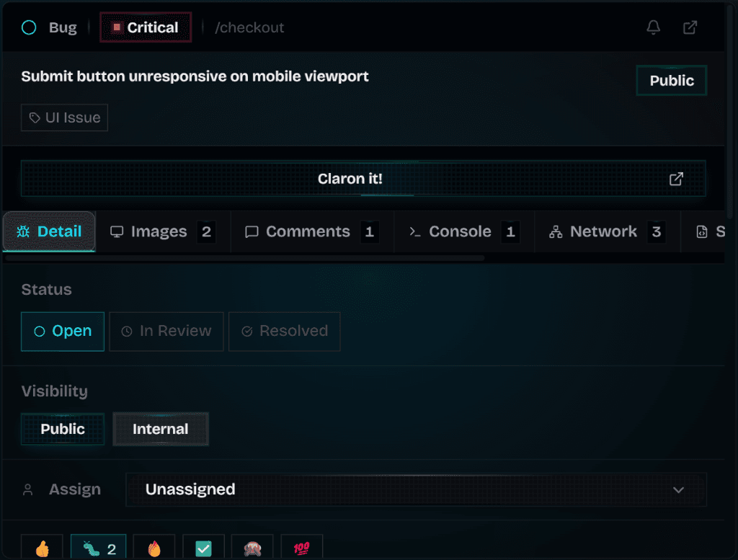Click the Bug type label
Viewport: 738px width, 560px height.
point(63,27)
